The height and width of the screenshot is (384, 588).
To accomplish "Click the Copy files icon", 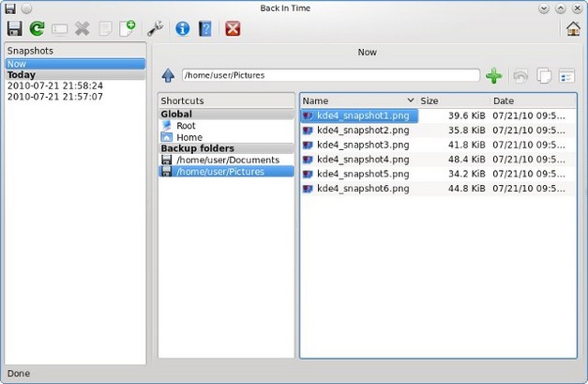I will pos(544,75).
